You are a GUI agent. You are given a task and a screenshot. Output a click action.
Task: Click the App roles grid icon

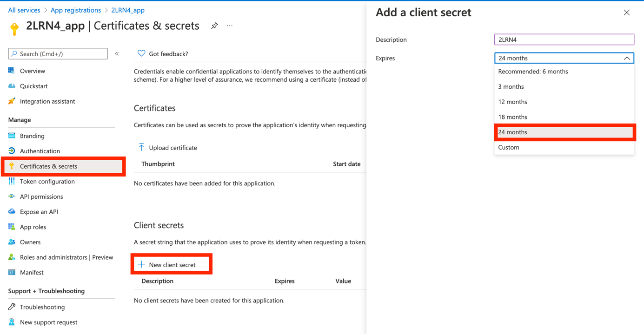coord(12,227)
